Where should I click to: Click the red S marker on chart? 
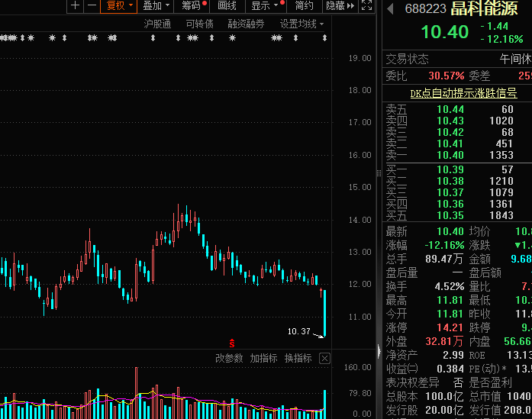click(232, 343)
